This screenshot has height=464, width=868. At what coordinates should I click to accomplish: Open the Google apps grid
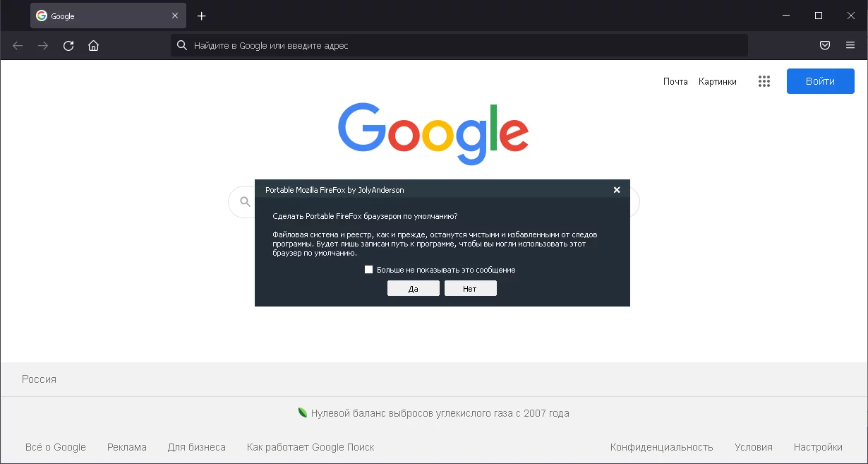764,81
